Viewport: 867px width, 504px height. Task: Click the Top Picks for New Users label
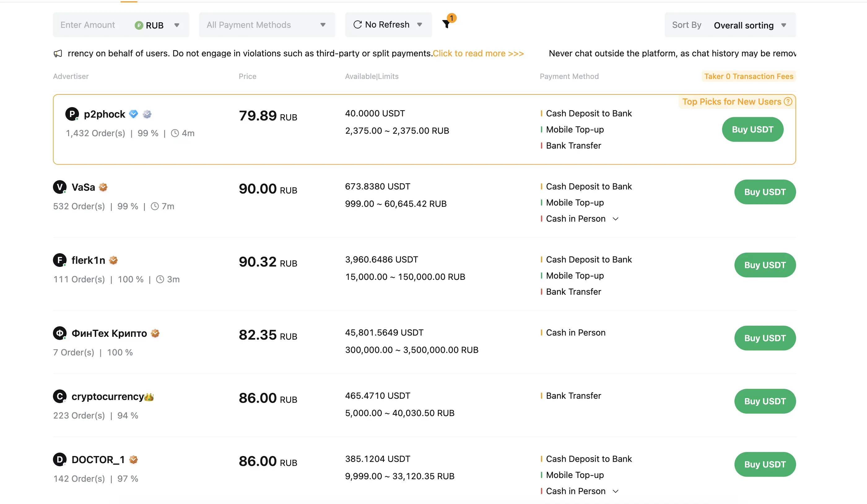(732, 102)
